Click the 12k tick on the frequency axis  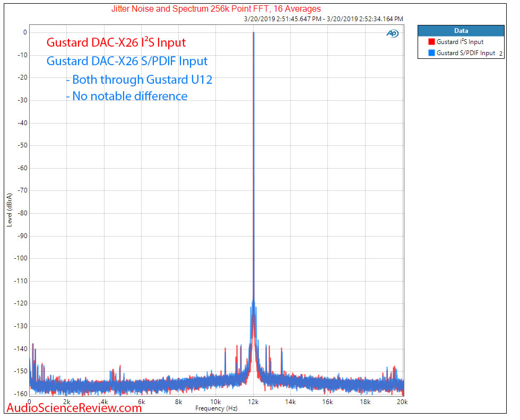click(x=253, y=401)
